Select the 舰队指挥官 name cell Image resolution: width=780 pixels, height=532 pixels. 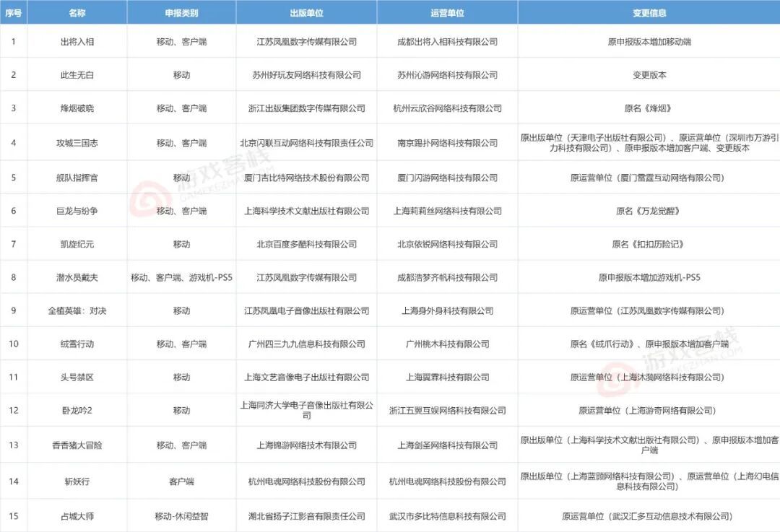[77, 178]
